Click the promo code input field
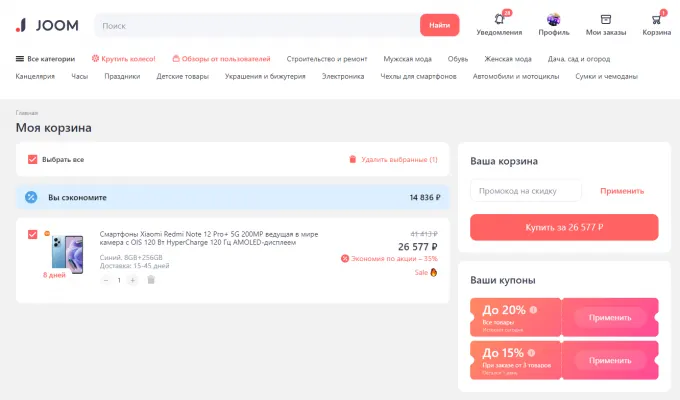 click(525, 190)
